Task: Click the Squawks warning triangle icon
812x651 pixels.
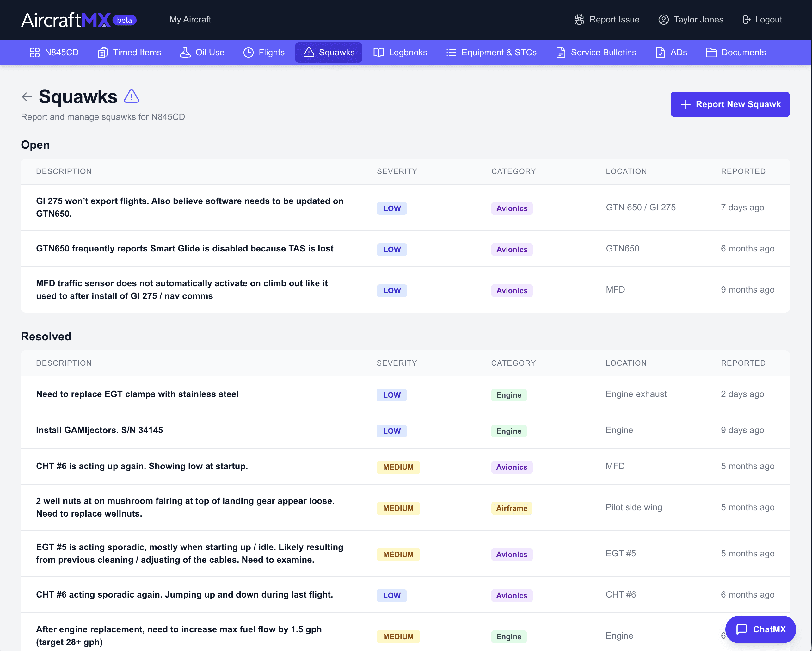Action: (x=309, y=53)
